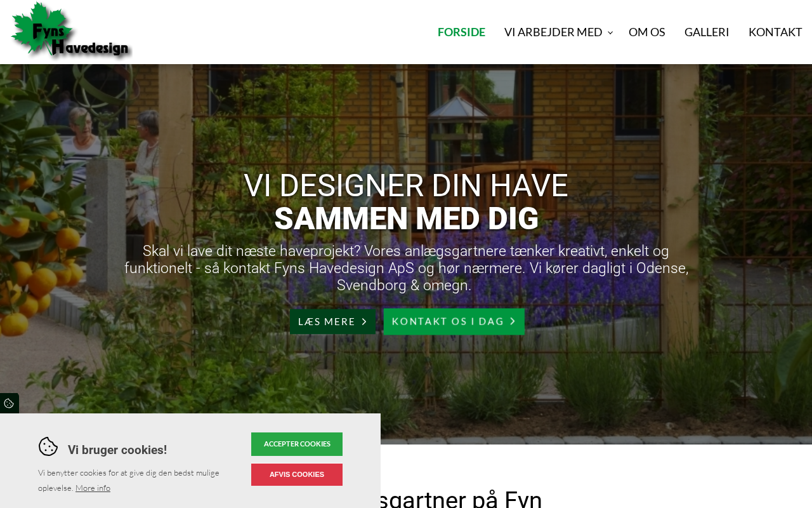The image size is (812, 508).
Task: Click the Vi bruger cookies heading
Action: click(x=117, y=450)
